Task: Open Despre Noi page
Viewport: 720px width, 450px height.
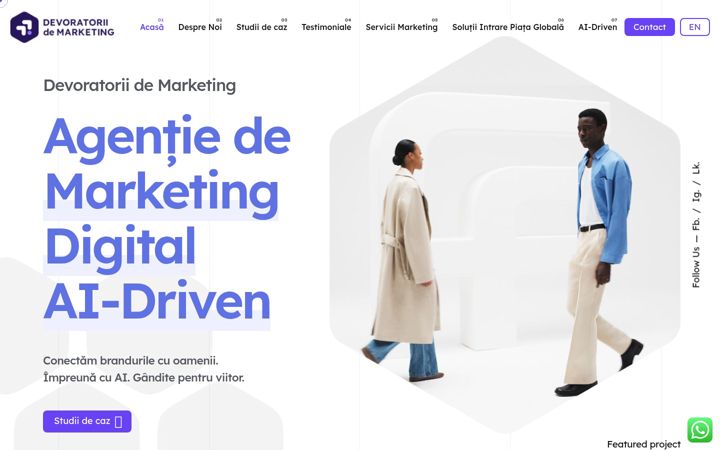Action: tap(200, 27)
